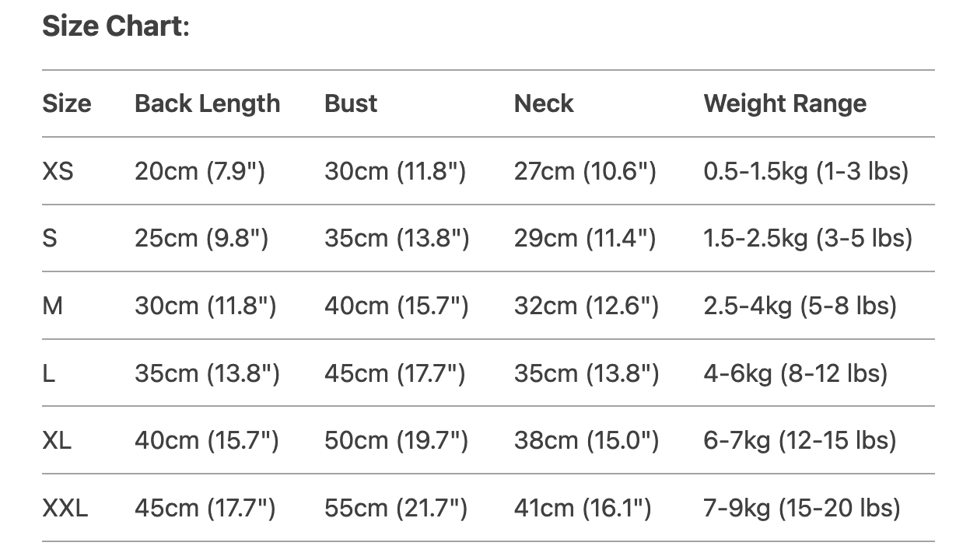Select the XS size row label
This screenshot has height=560, width=977.
[58, 171]
